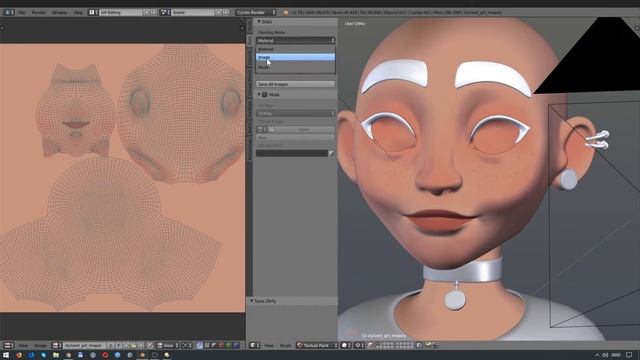Toggle face selection masking for painting
640x360 pixels.
click(x=370, y=345)
